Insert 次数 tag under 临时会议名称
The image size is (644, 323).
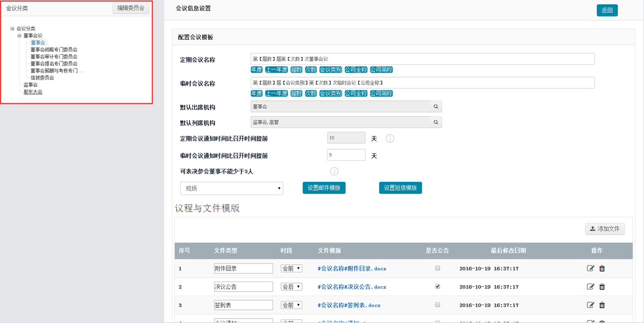coord(311,93)
